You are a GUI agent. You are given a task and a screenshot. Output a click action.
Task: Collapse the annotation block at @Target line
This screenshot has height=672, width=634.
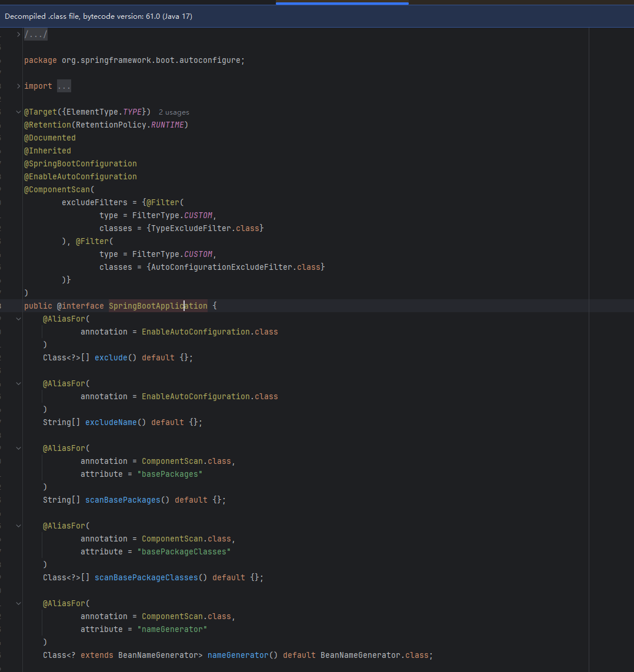click(18, 112)
